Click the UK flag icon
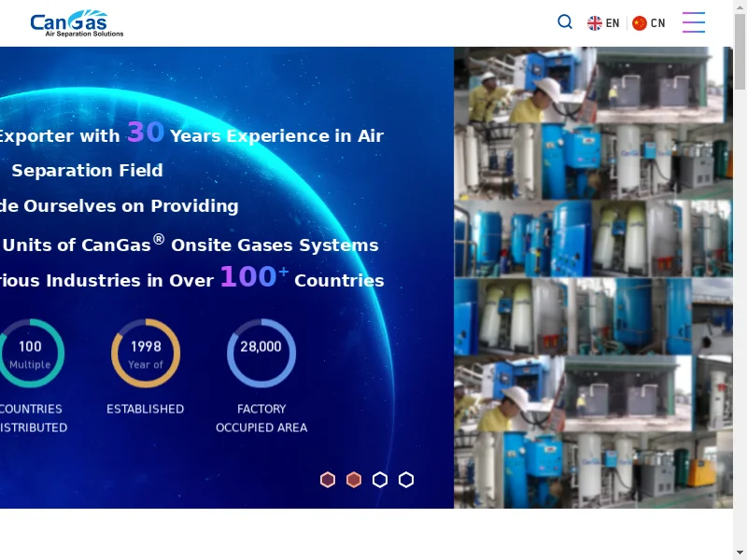 [x=595, y=22]
